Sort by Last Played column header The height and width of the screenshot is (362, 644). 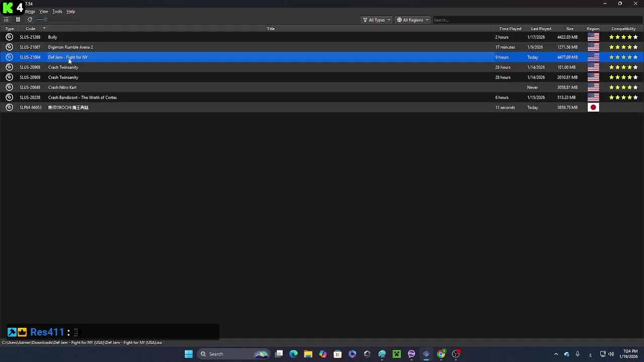tap(541, 29)
